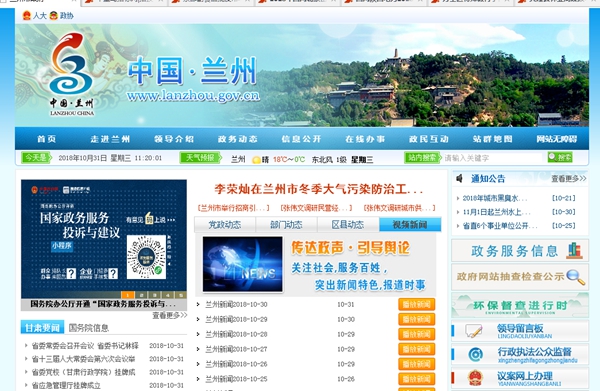
Task: Click the QR code in banner
Action: [x=146, y=257]
